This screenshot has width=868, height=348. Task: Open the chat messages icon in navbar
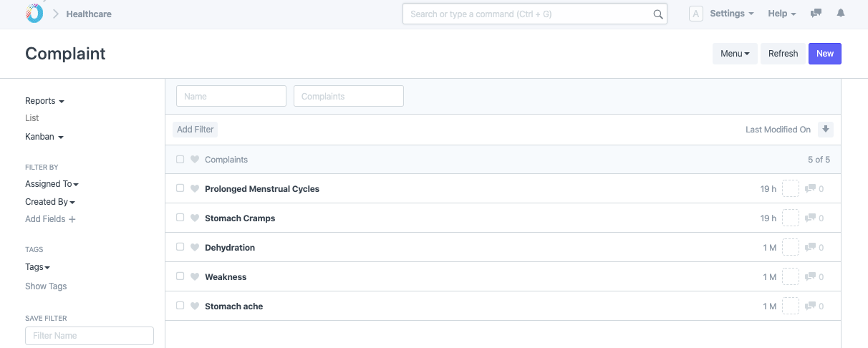tap(816, 14)
